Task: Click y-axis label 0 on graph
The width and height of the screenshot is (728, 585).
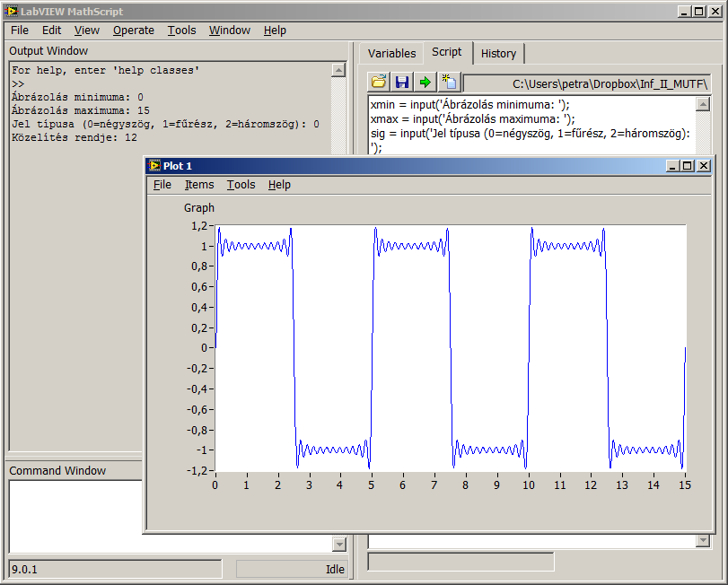Action: pos(205,348)
